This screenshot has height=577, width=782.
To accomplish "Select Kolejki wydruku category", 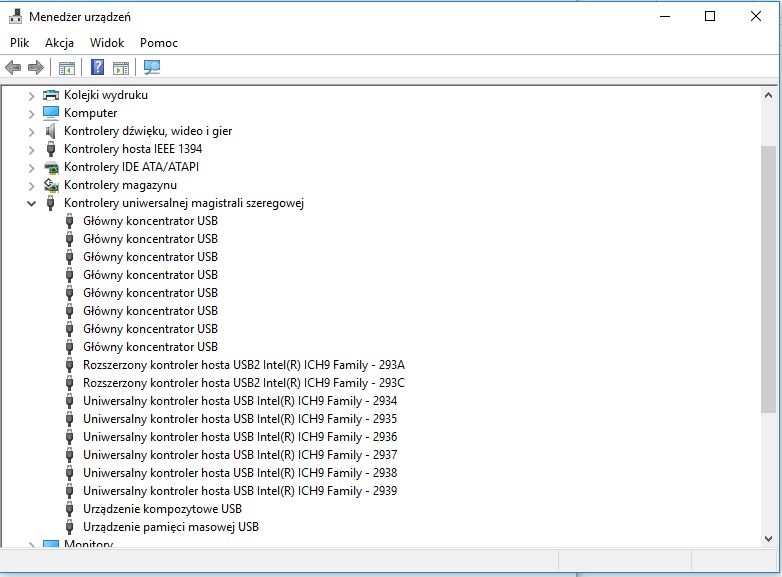I will [106, 95].
